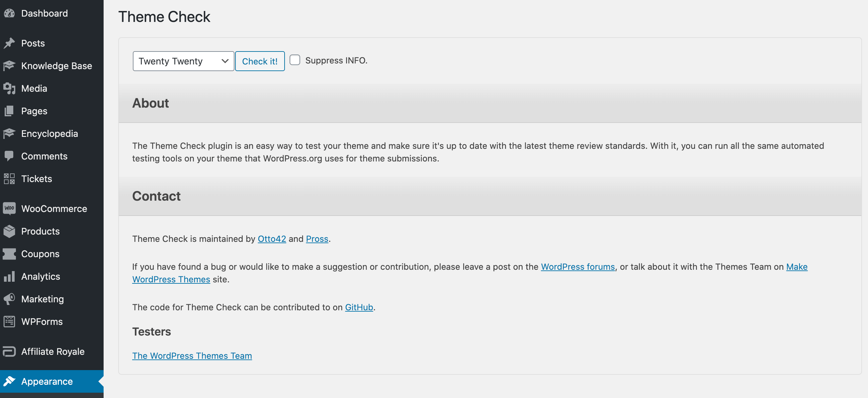Visit the GitHub link
868x398 pixels.
[359, 307]
